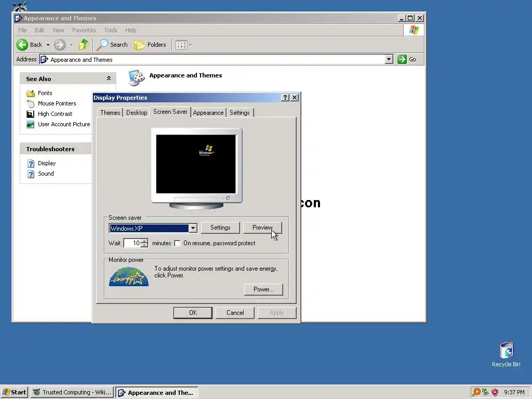Click the Windows flag logo in the menu bar
The width and height of the screenshot is (532, 399).
(x=414, y=30)
